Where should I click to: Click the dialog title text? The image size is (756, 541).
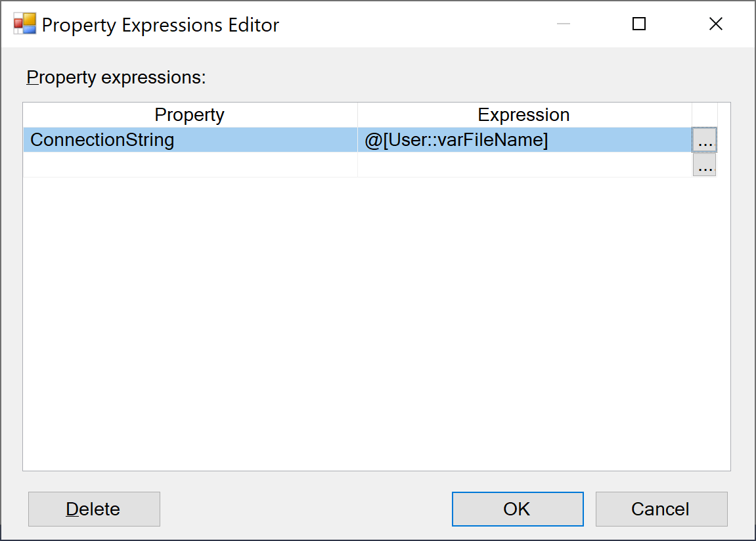[160, 25]
